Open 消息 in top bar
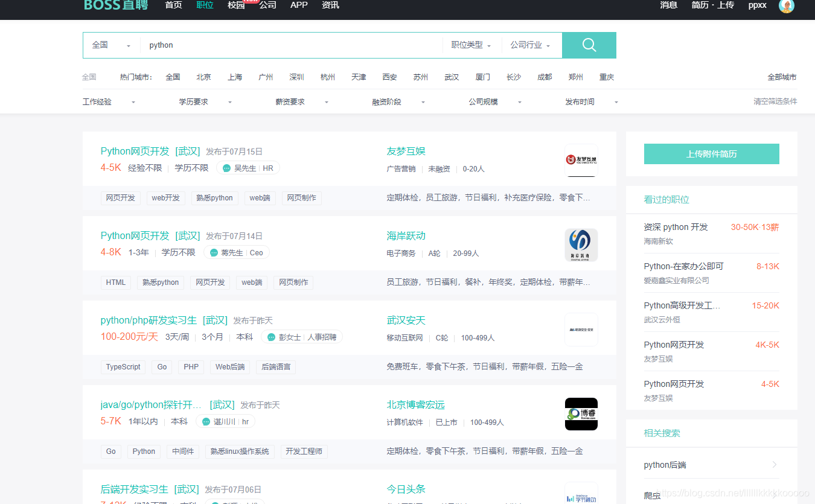This screenshot has height=504, width=815. (x=669, y=5)
